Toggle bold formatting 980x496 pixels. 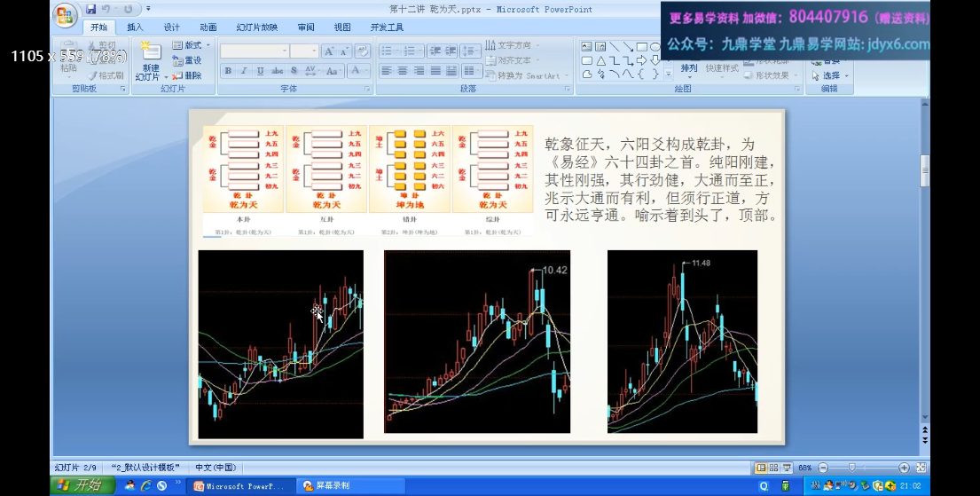pyautogui.click(x=228, y=71)
